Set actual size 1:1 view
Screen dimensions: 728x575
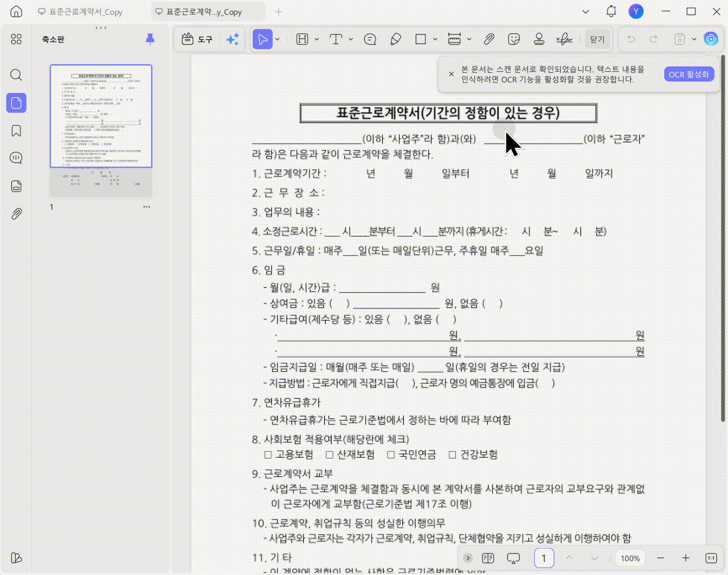pyautogui.click(x=711, y=558)
